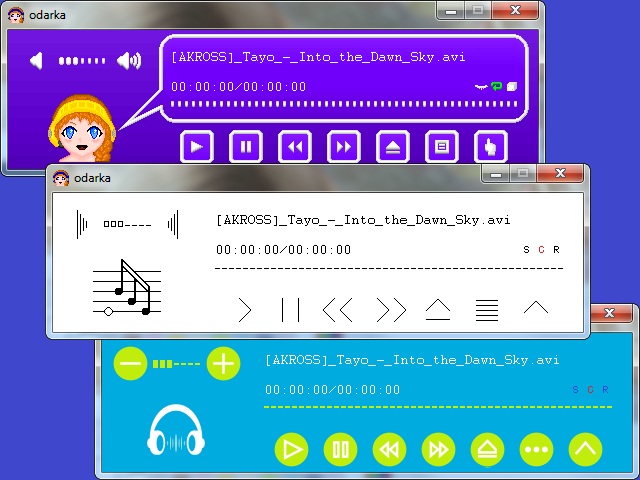640x480 pixels.
Task: Click Rewind in the purple odarka window
Action: [295, 147]
